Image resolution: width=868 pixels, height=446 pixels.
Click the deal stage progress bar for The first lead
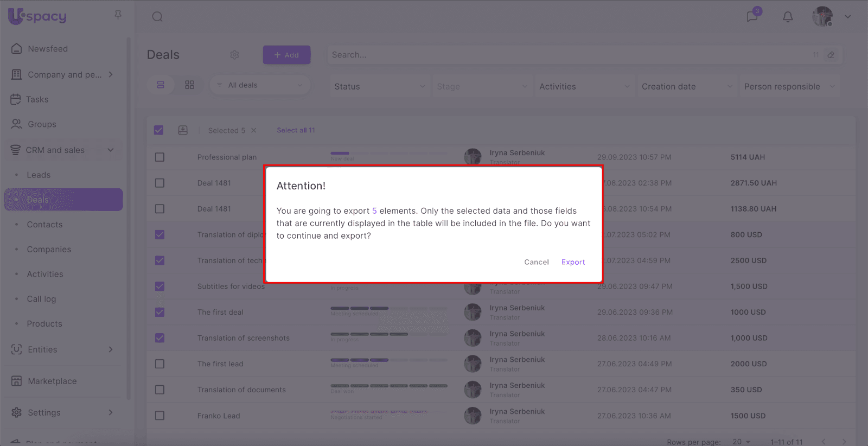pyautogui.click(x=388, y=360)
